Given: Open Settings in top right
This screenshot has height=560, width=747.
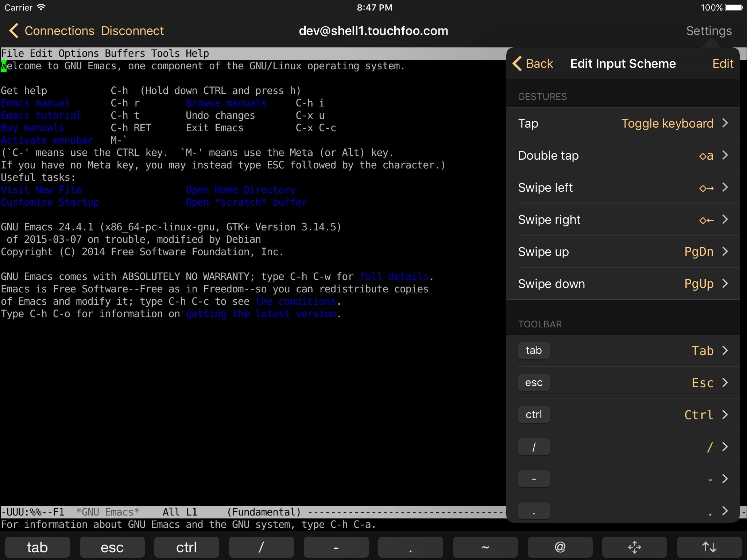Looking at the screenshot, I should pos(709,31).
